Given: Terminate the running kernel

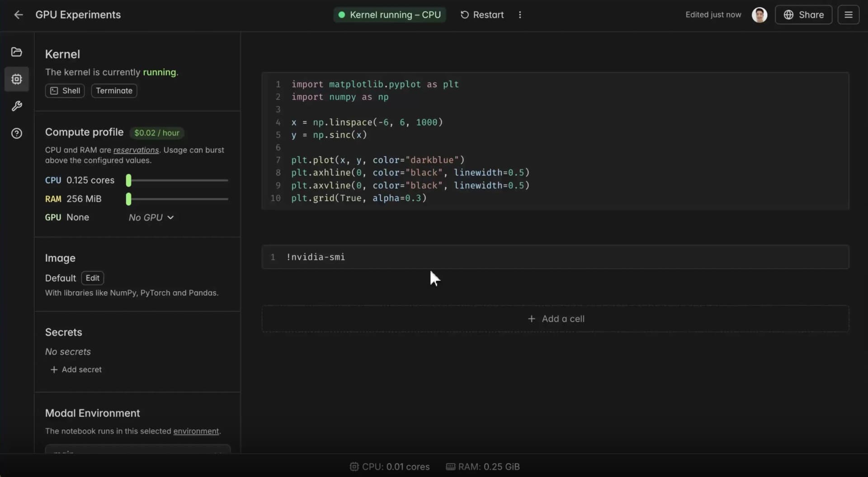Looking at the screenshot, I should (x=114, y=91).
